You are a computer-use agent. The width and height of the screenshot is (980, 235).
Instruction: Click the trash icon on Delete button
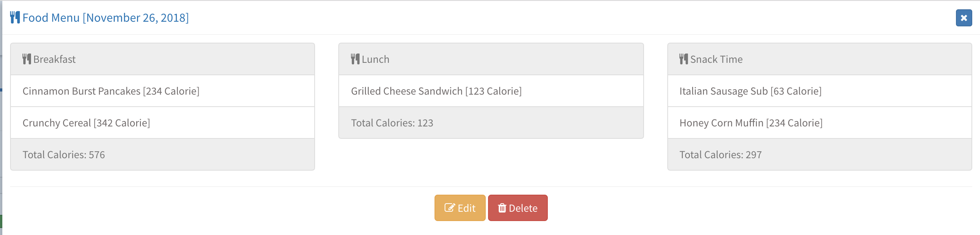pyautogui.click(x=502, y=208)
